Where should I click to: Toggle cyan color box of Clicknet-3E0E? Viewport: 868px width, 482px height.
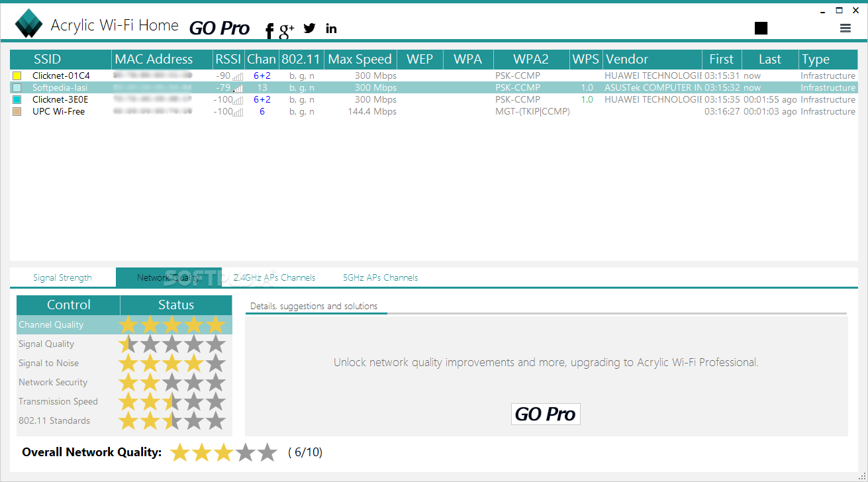17,100
